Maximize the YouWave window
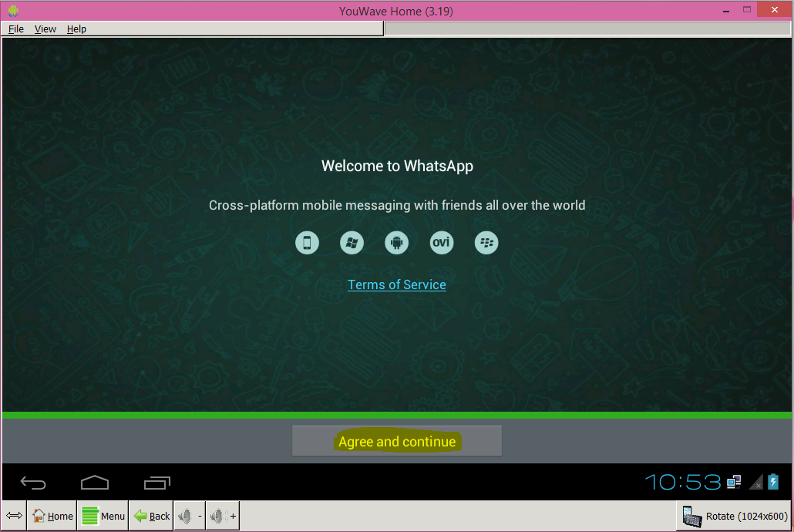This screenshot has height=532, width=794. pos(747,9)
